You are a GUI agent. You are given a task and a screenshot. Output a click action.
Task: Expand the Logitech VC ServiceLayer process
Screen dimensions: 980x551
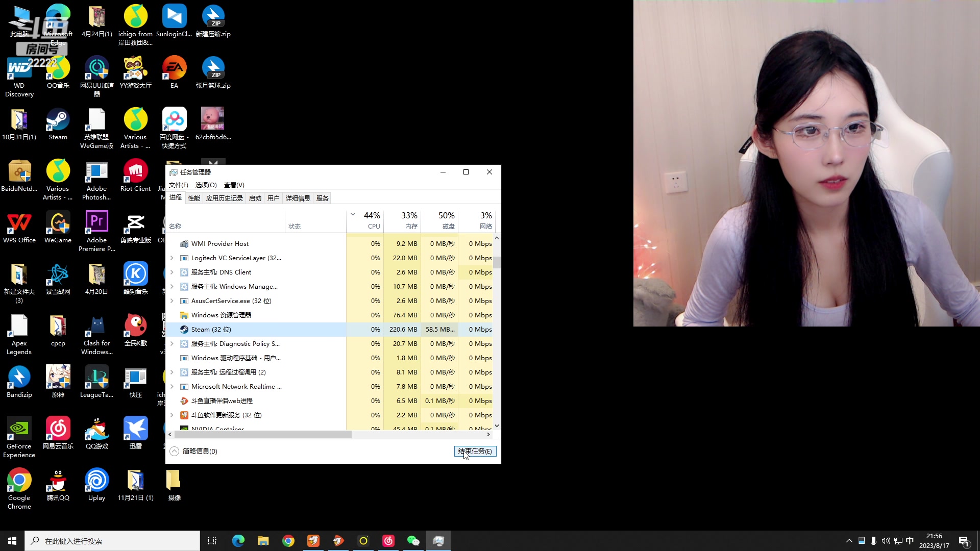tap(172, 258)
